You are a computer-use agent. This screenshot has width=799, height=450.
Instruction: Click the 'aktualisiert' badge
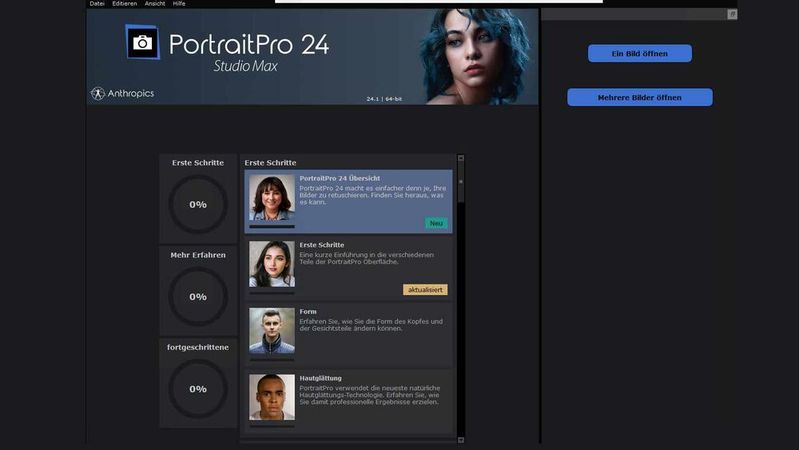coord(425,289)
